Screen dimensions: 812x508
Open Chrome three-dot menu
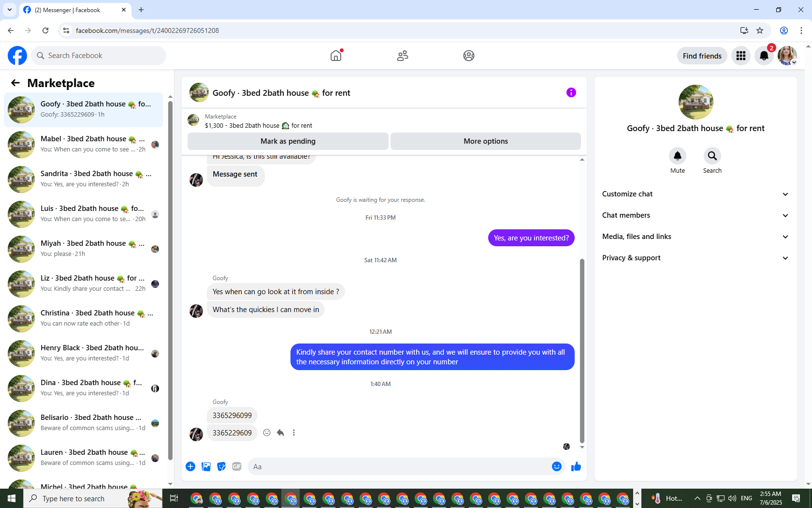pos(801,30)
